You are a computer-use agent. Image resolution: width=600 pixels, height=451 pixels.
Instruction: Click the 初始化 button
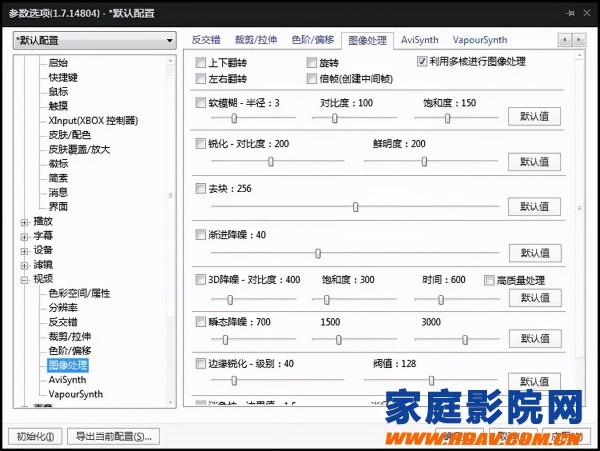point(35,436)
